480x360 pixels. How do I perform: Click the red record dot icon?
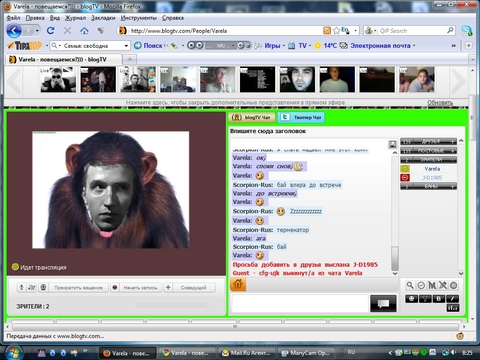(115, 287)
